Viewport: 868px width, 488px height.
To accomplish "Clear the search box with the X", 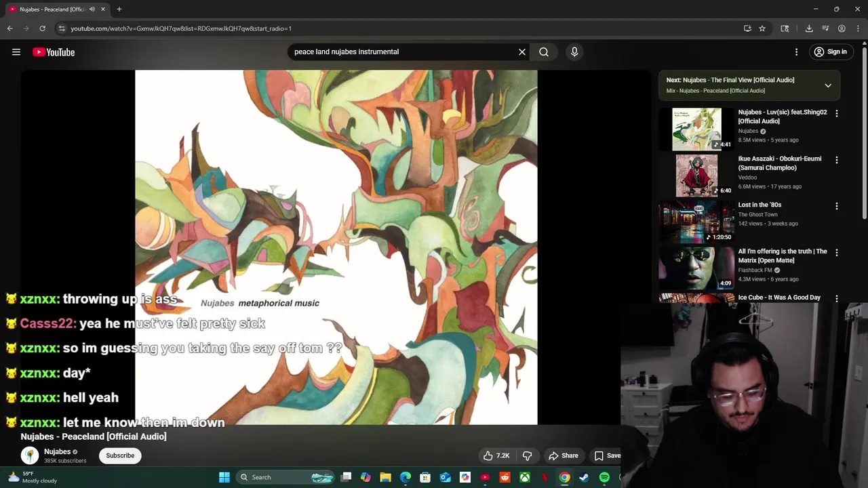I will (x=522, y=52).
